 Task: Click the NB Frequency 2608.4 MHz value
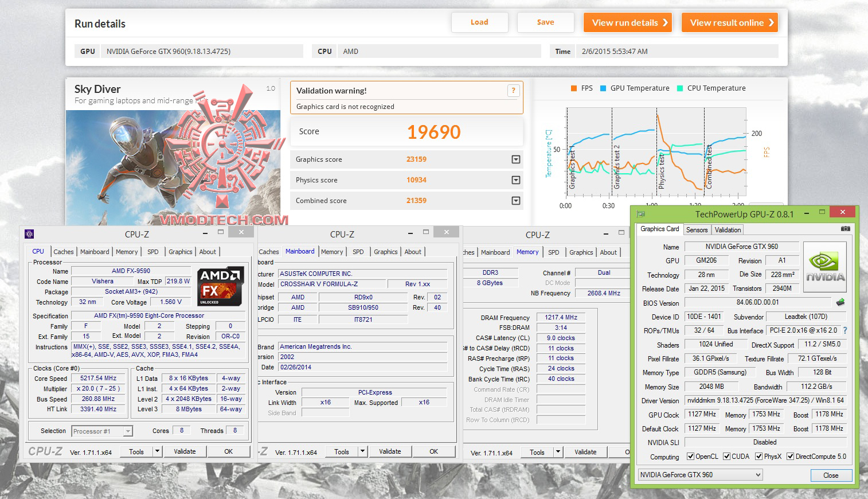pyautogui.click(x=604, y=293)
